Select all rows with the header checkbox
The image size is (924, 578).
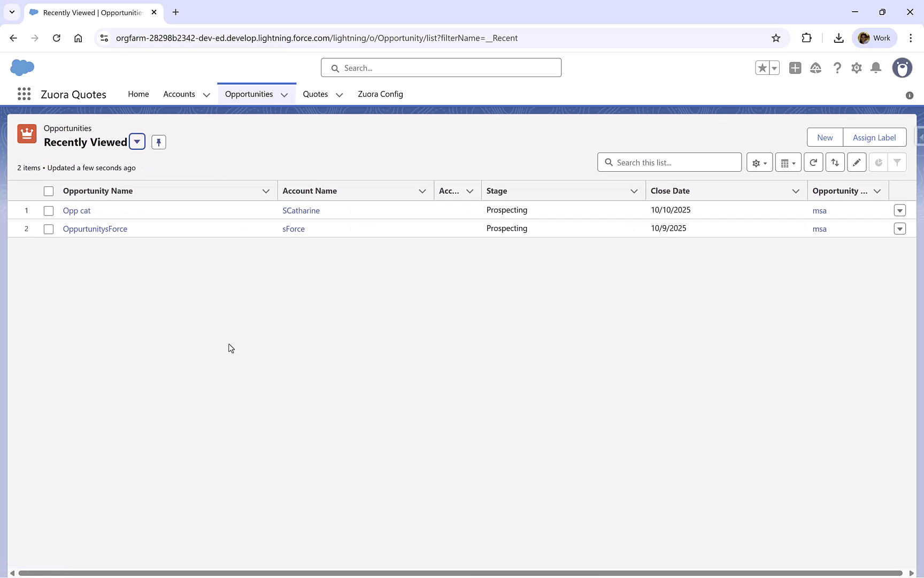pyautogui.click(x=49, y=191)
